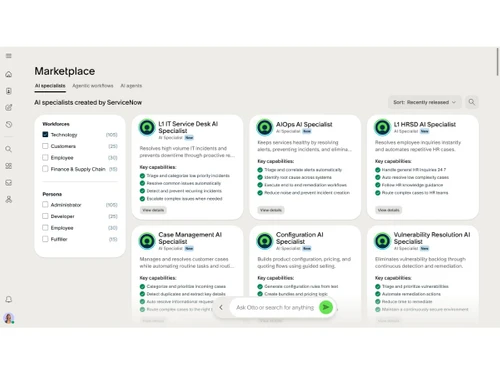View details of L1 HRSD AI Specialist

pyautogui.click(x=388, y=210)
